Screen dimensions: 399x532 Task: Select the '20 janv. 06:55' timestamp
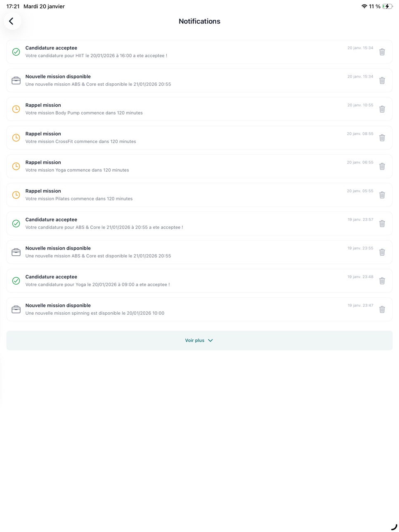360,162
